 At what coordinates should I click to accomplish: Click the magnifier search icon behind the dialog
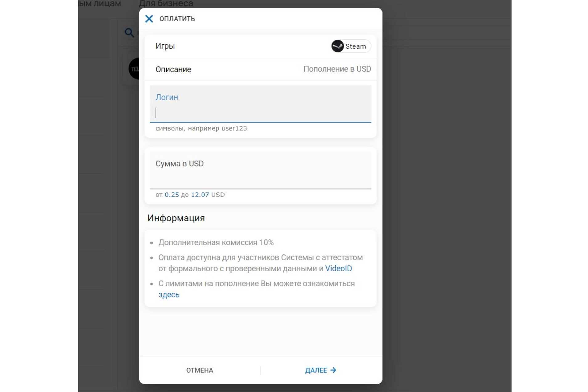pos(129,33)
